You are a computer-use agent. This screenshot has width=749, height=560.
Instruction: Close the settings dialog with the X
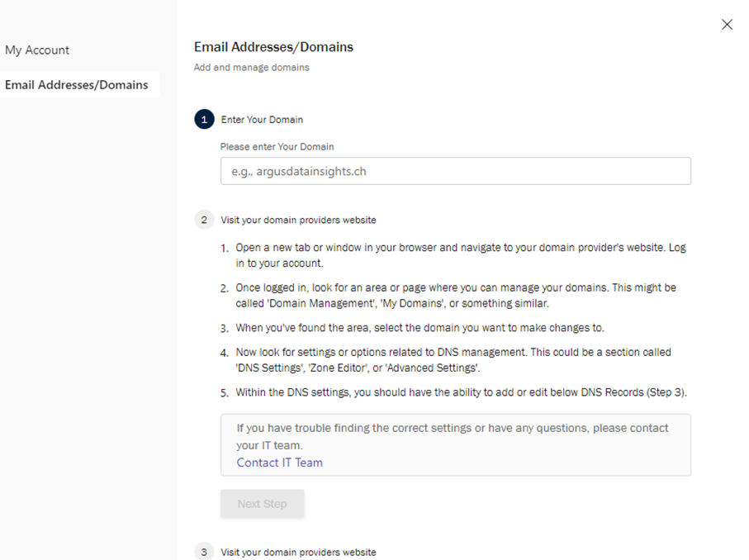(727, 25)
